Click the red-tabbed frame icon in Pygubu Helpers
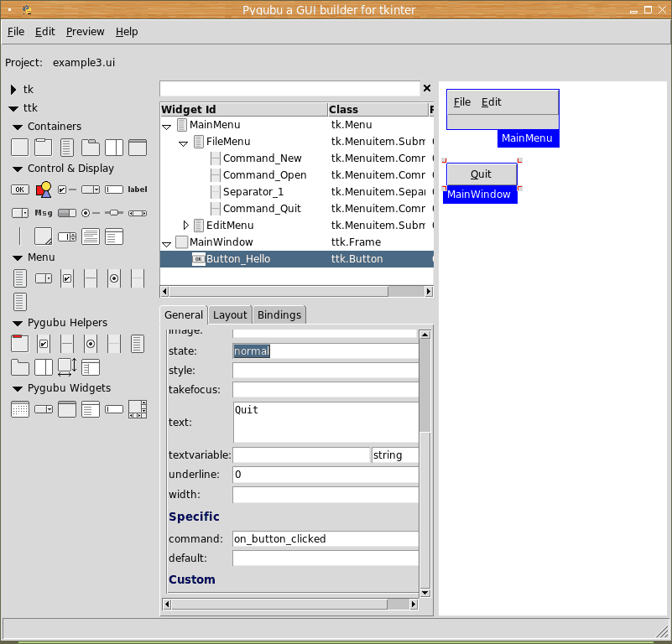Screen dimensions: 672x644 [19, 344]
